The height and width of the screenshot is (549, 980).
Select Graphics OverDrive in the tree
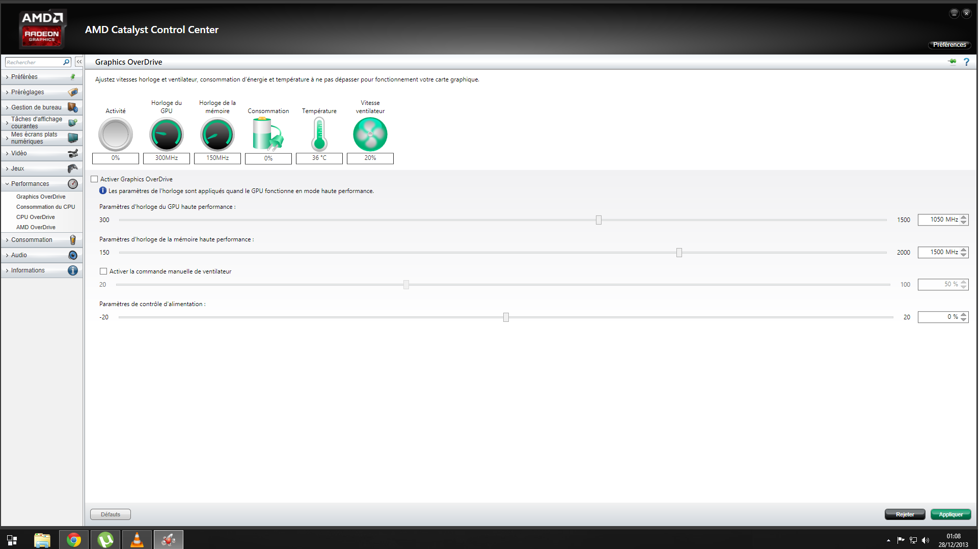pos(41,197)
